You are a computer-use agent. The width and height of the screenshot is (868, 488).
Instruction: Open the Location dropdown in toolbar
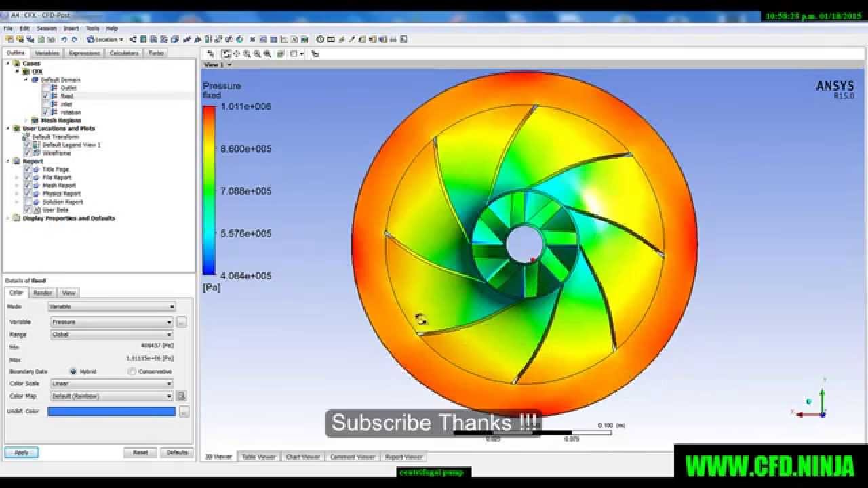point(106,39)
